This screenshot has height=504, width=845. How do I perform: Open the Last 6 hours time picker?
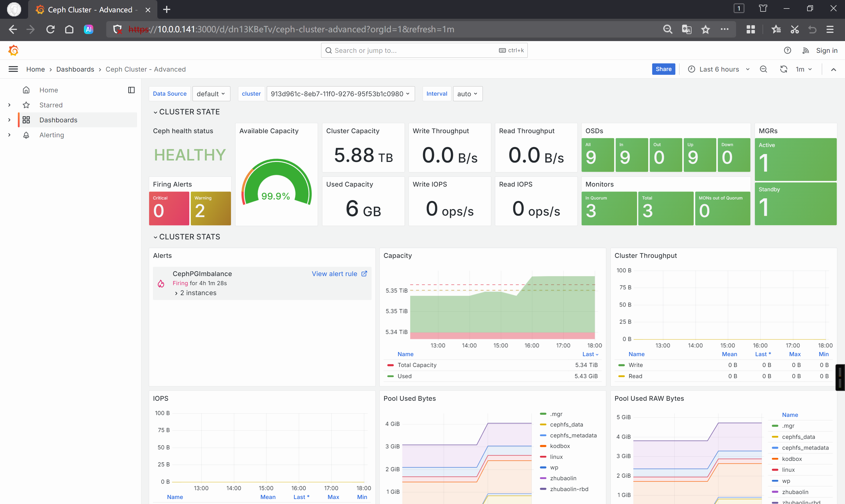click(718, 69)
